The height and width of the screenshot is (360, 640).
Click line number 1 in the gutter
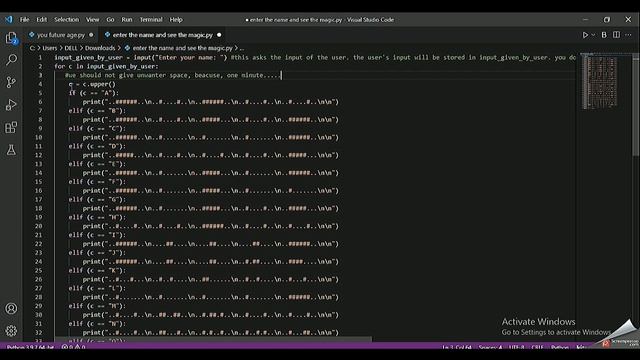[40, 58]
